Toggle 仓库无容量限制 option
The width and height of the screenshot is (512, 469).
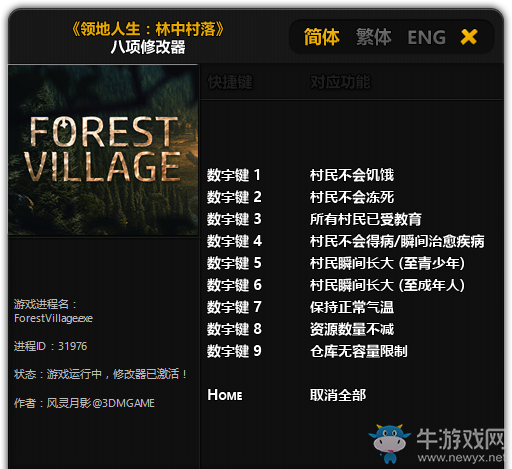(359, 351)
